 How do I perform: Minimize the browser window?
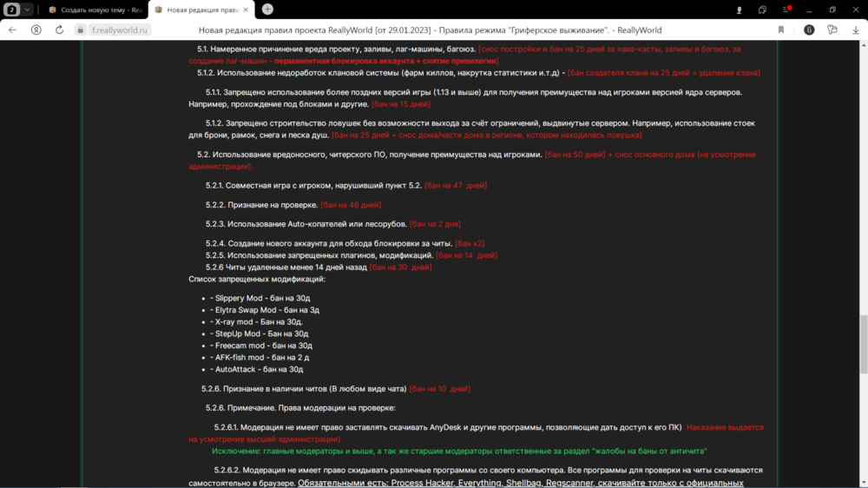[809, 10]
